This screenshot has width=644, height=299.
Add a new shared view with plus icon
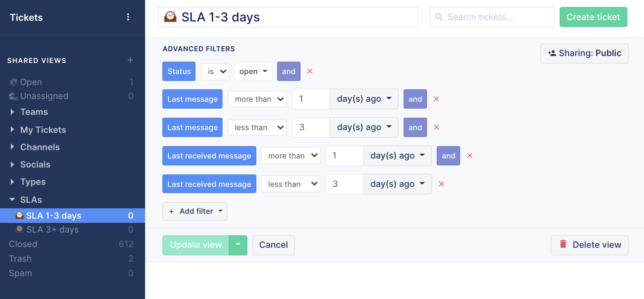[x=130, y=60]
